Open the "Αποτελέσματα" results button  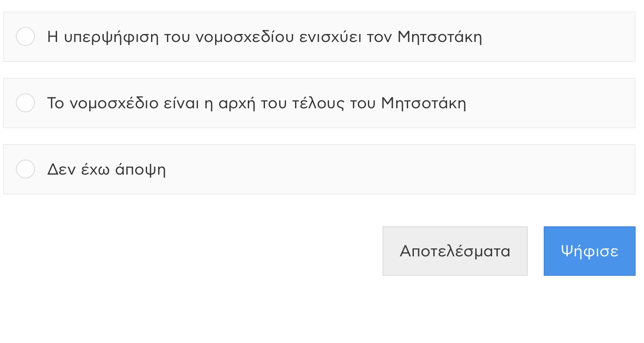point(455,251)
